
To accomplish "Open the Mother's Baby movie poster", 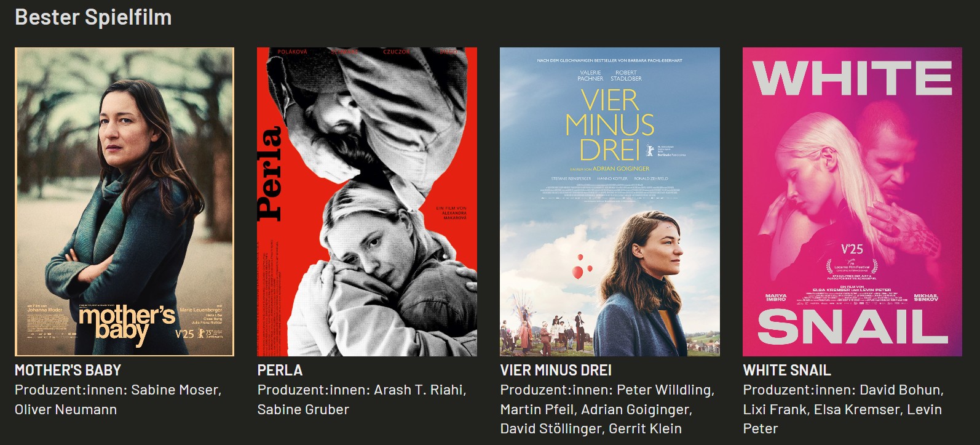I will pos(124,202).
